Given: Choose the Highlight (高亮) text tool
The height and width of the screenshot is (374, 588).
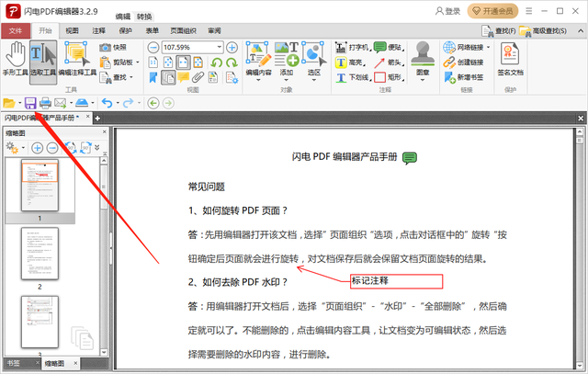Looking at the screenshot, I should click(x=350, y=62).
